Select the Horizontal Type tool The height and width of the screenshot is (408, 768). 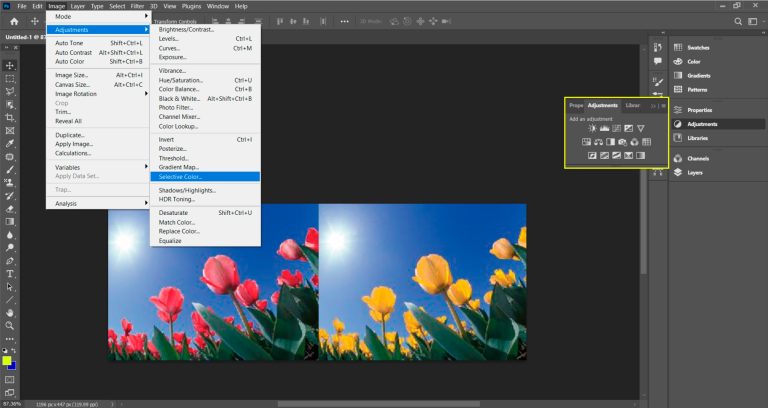(x=10, y=273)
